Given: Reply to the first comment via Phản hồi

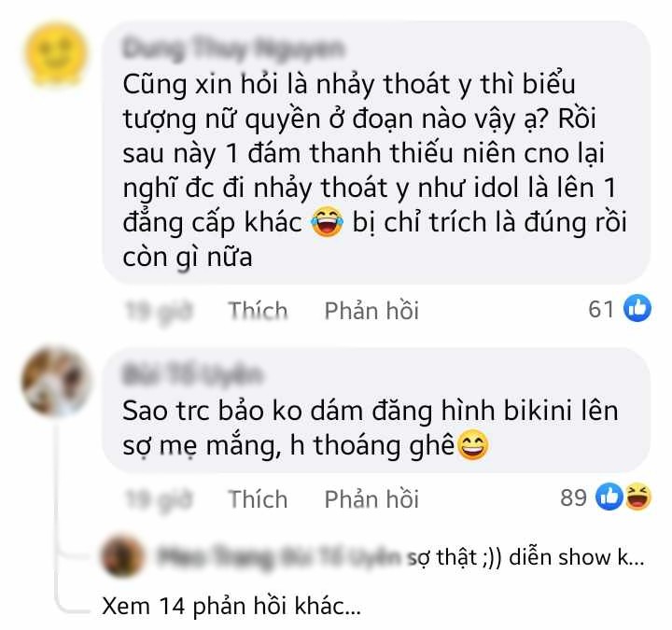Looking at the screenshot, I should tap(371, 310).
